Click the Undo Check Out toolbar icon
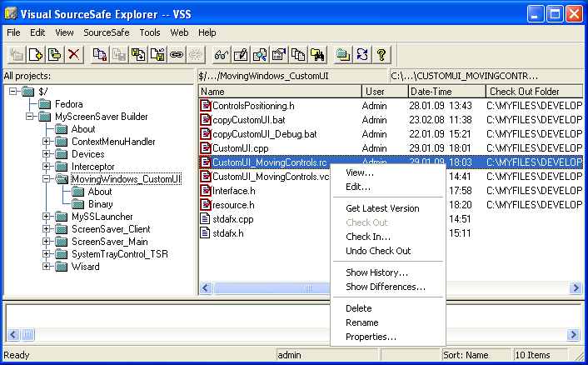 pos(157,55)
